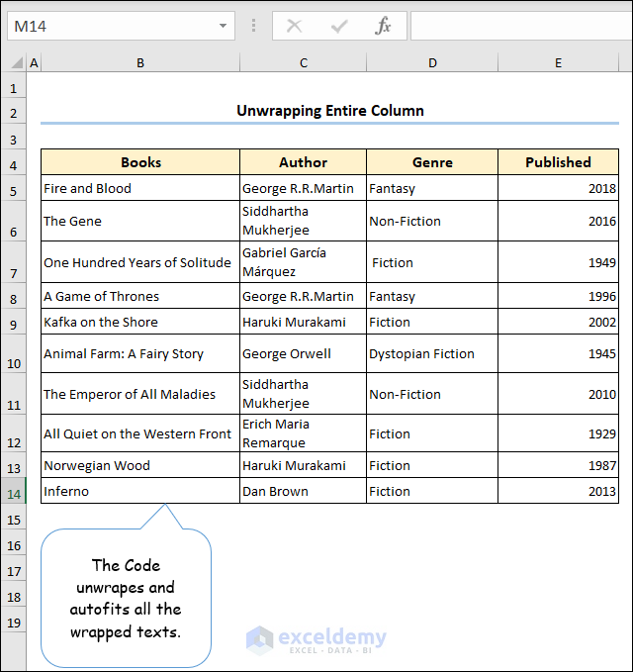Image resolution: width=633 pixels, height=672 pixels.
Task: Select the 'Inferno' cell
Action: [x=140, y=490]
